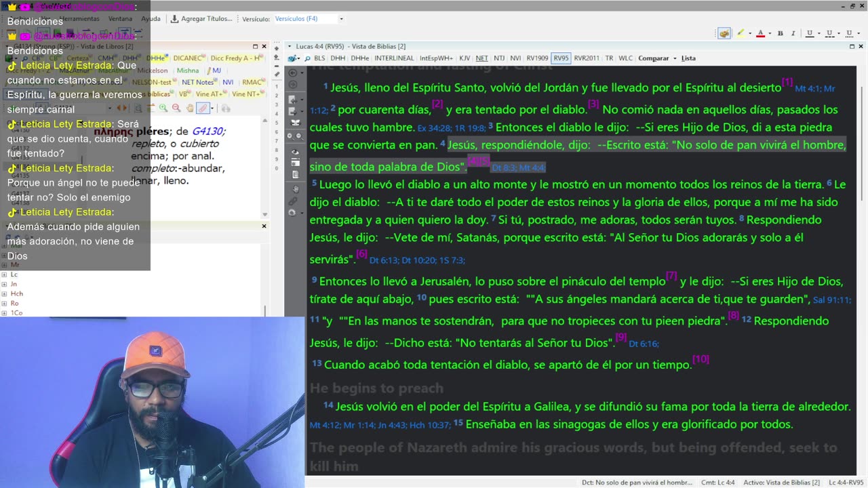868x488 pixels.
Task: Click 'Cmt: Lc 4:4' in status bar
Action: 718,483
